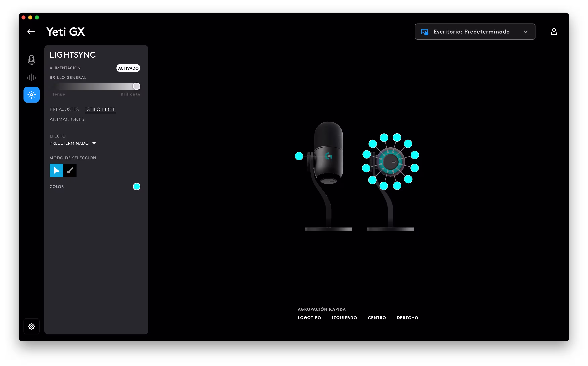Screen dimensions: 588x366
Task: Open the audio waveform effects sidebar icon
Action: (31, 77)
